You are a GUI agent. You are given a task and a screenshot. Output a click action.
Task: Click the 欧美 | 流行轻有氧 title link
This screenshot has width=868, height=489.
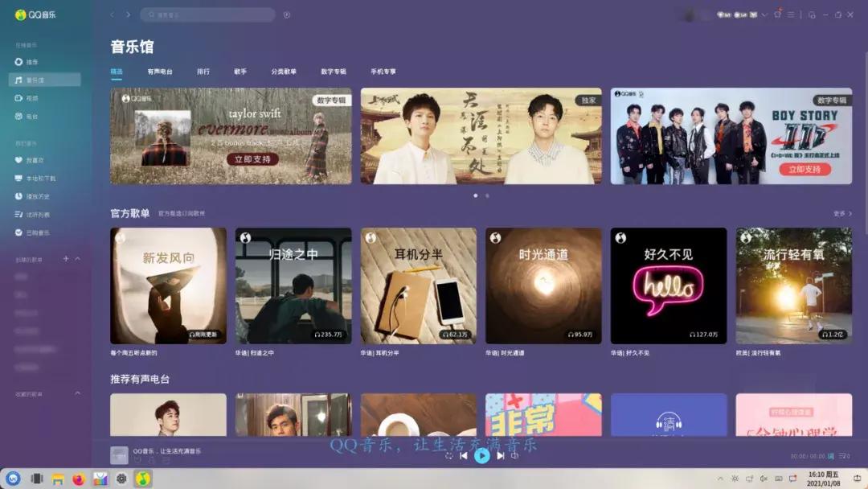click(759, 353)
